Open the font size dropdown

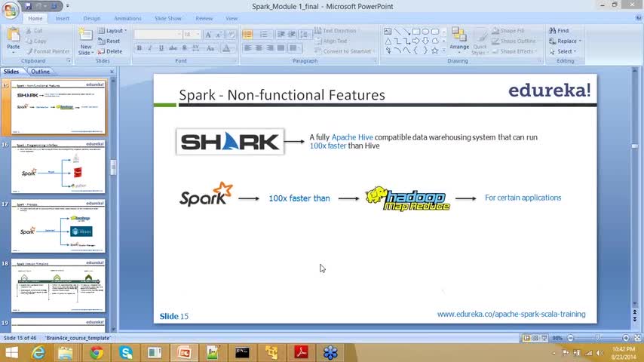point(198,35)
